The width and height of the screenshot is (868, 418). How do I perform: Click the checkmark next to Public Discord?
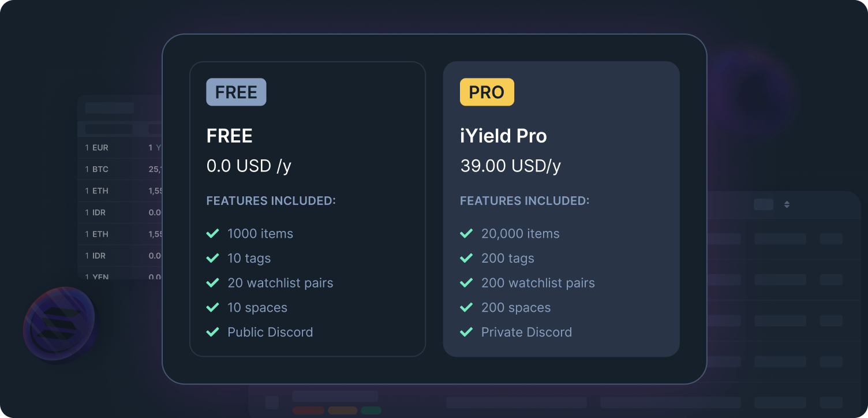tap(212, 332)
